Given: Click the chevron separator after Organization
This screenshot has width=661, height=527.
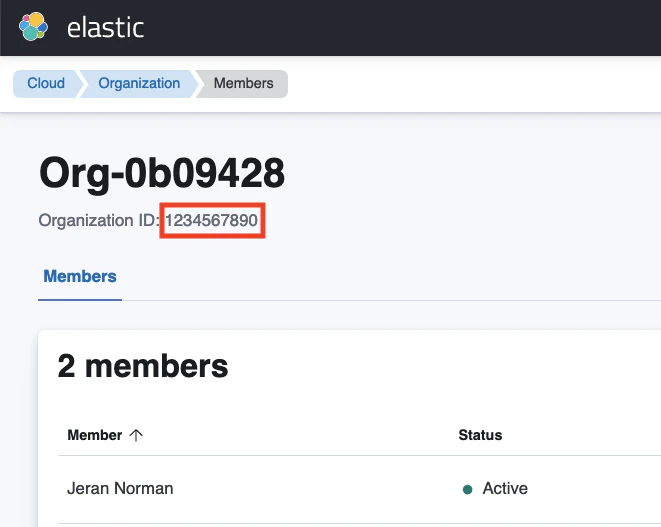Looking at the screenshot, I should (x=197, y=83).
